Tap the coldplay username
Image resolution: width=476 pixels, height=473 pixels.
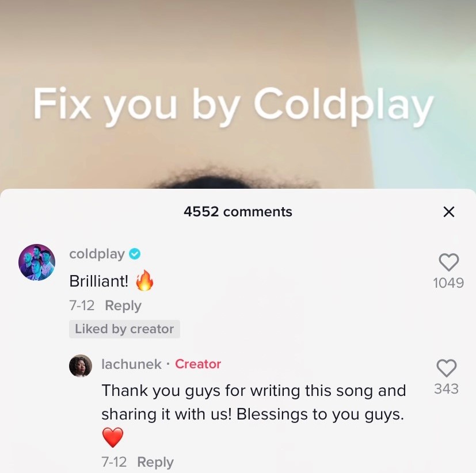pos(97,254)
